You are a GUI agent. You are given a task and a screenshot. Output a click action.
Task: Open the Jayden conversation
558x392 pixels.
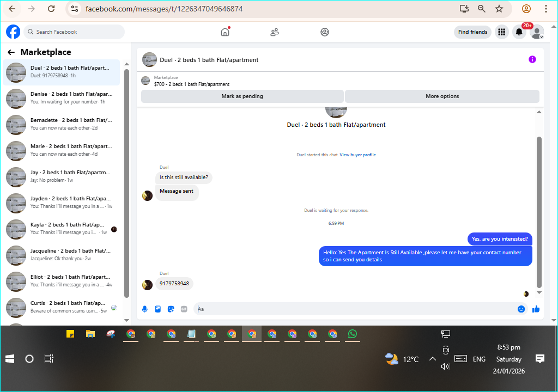[62, 203]
